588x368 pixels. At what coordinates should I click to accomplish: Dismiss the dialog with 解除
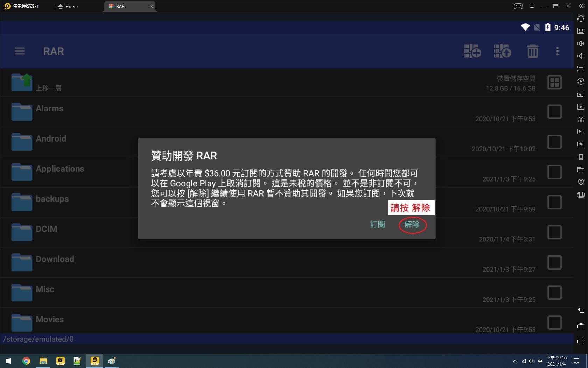point(412,224)
